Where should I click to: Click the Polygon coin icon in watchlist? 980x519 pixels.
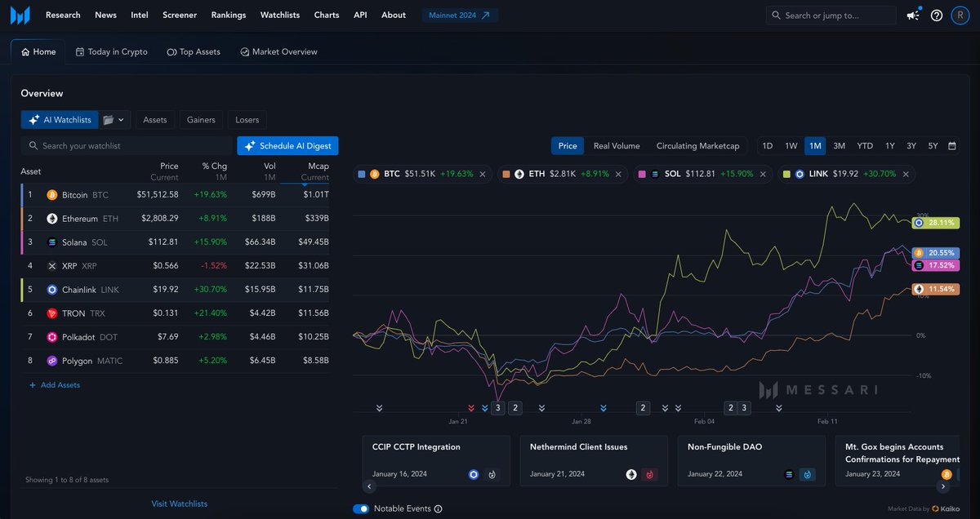click(x=52, y=361)
